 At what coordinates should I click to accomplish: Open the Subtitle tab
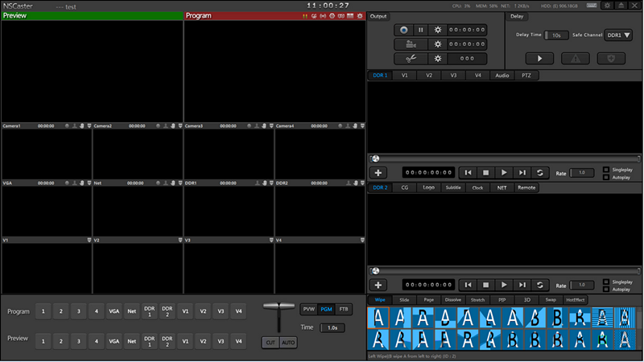tap(453, 187)
